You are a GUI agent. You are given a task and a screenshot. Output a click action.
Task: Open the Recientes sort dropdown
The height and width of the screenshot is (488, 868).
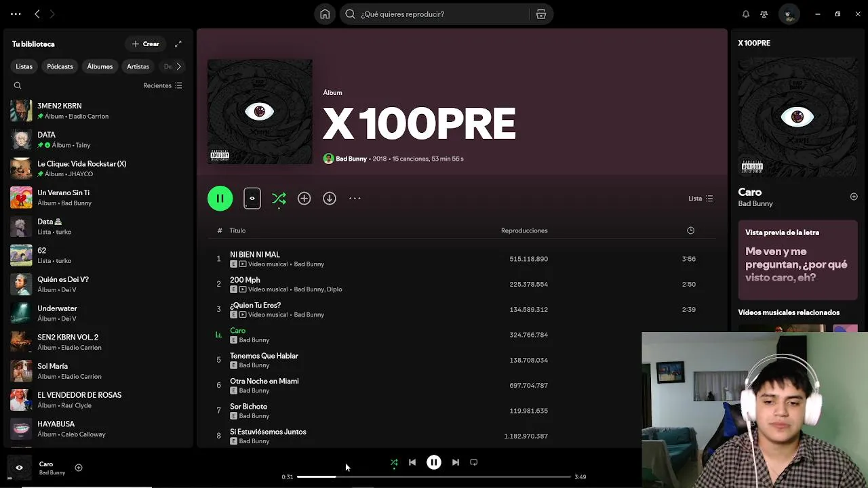(x=163, y=85)
